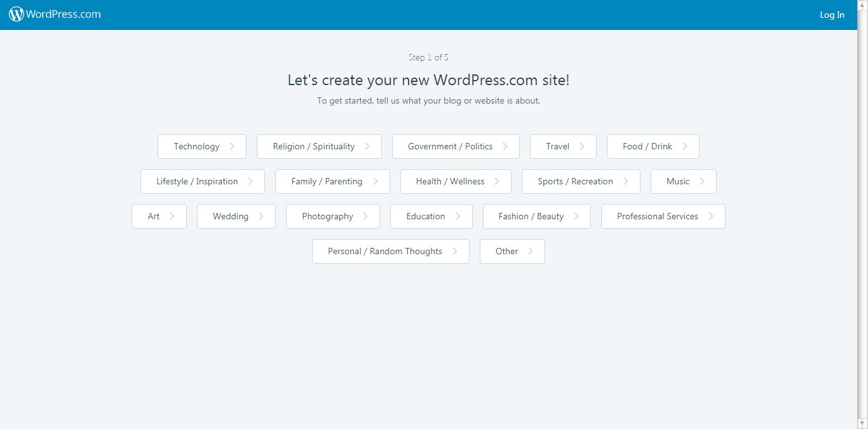Screen dimensions: 868x429
Task: Select Religion / Spirituality as site topic
Action: pyautogui.click(x=319, y=146)
